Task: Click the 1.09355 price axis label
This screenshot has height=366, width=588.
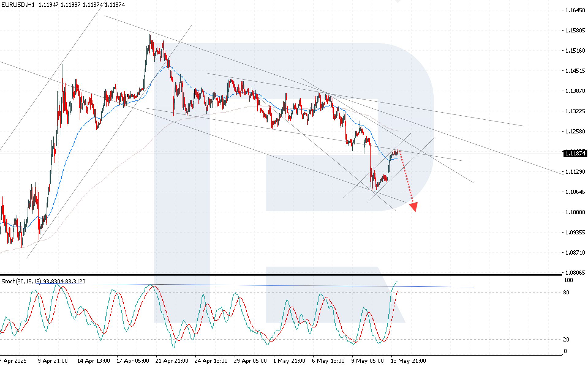Action: point(575,232)
